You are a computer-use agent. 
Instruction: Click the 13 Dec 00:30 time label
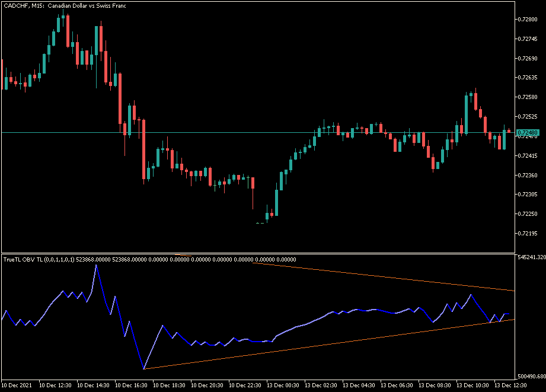[x=283, y=385]
